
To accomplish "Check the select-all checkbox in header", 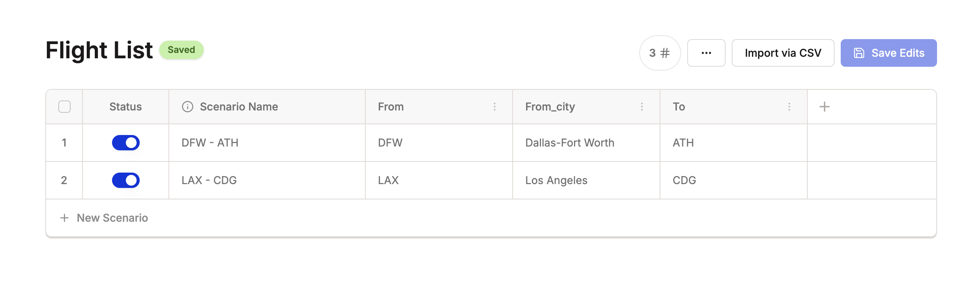I will (x=64, y=107).
